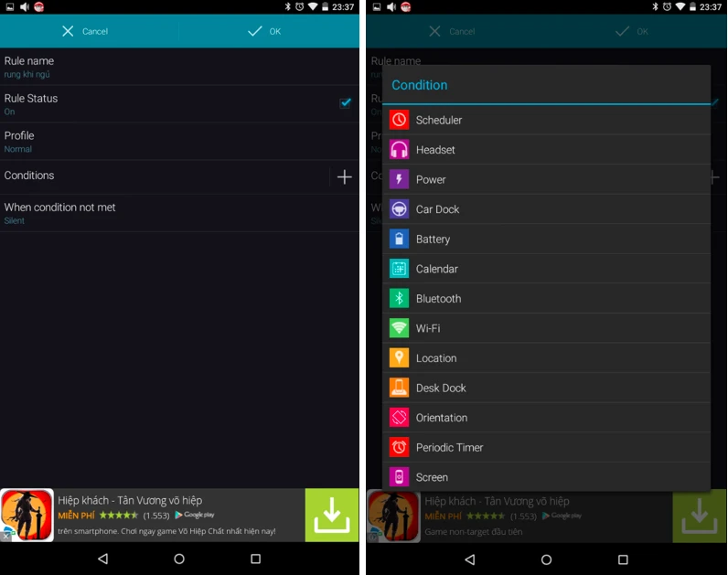
Task: Tap the Google play badge in left ad
Action: coord(195,515)
